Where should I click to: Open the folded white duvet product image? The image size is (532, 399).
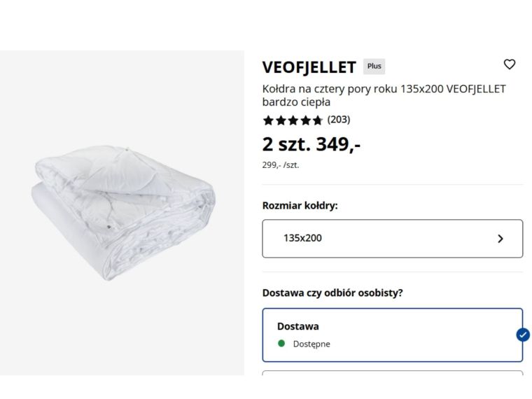pyautogui.click(x=122, y=213)
